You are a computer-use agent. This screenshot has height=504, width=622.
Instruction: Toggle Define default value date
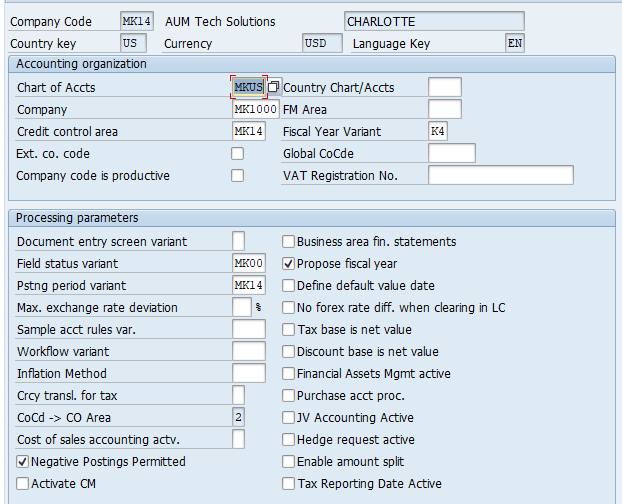(289, 286)
